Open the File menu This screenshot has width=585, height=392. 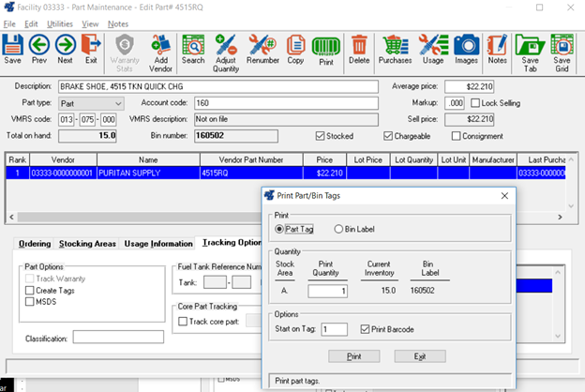(x=9, y=23)
